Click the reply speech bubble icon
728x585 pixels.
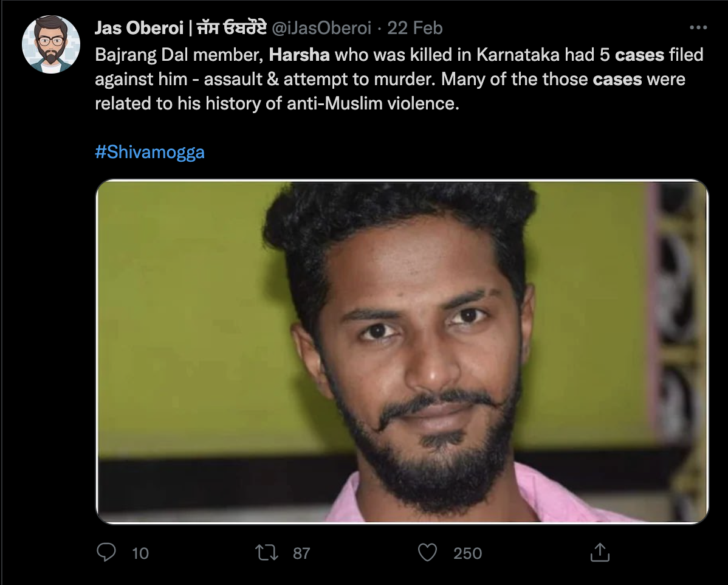[x=106, y=552]
